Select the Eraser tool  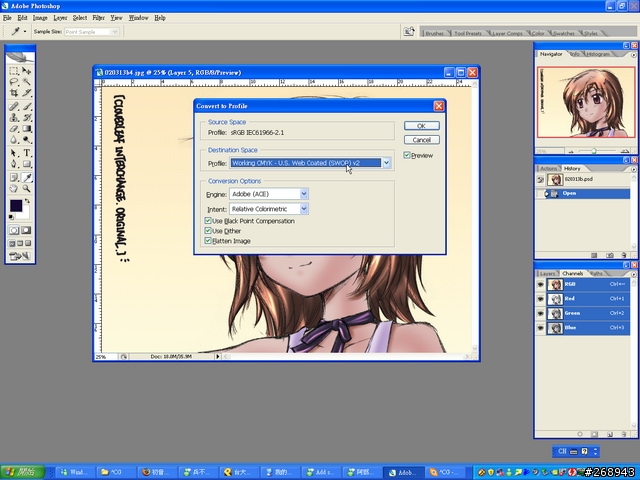click(x=14, y=129)
